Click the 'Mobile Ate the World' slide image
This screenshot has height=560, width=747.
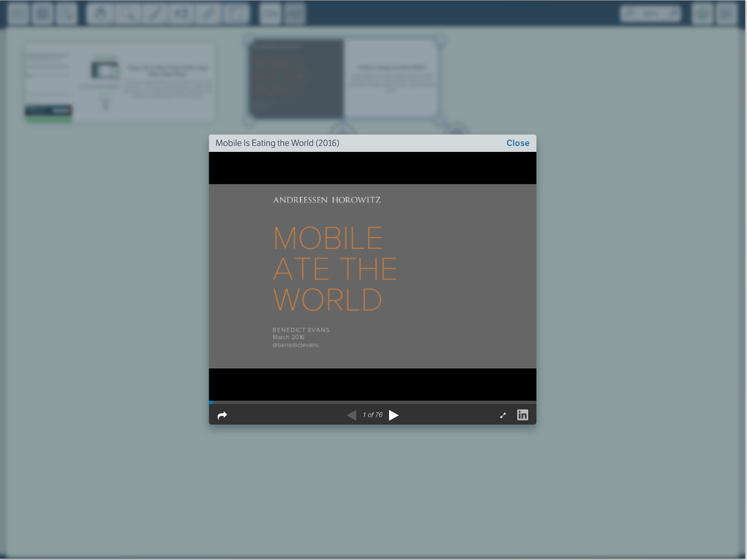click(x=373, y=276)
